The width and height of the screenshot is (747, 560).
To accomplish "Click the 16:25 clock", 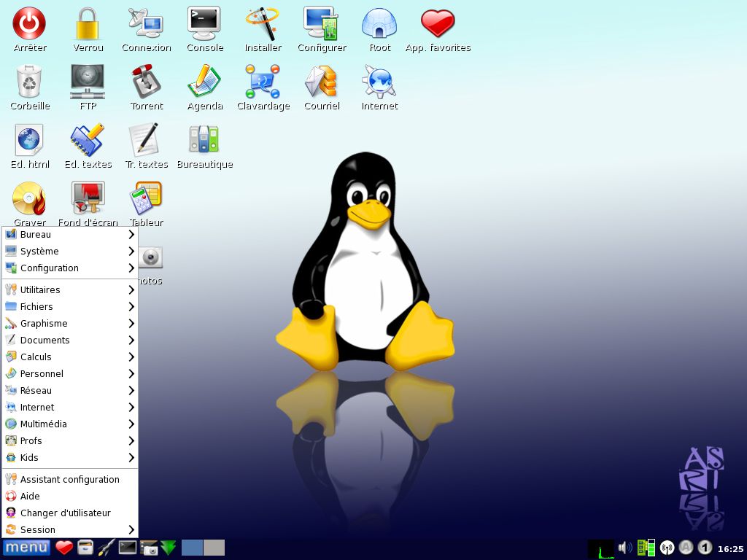I will 730,549.
